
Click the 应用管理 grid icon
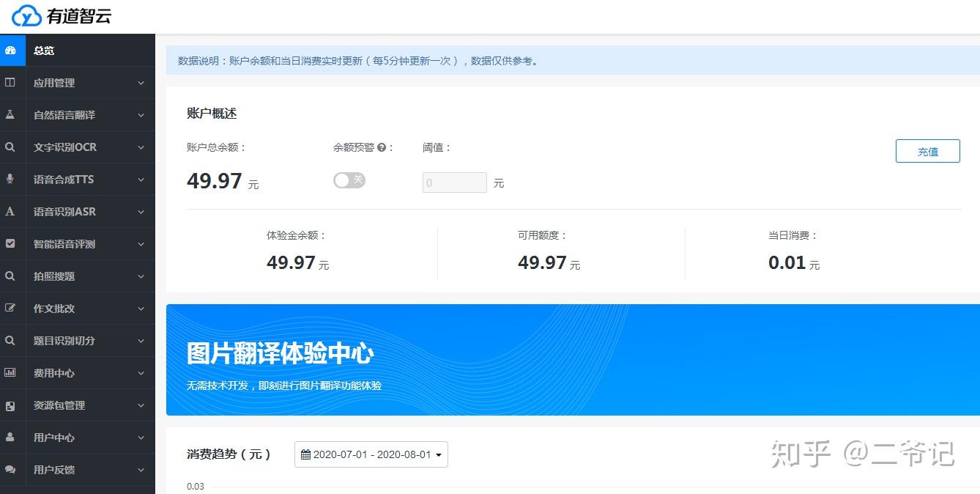(10, 83)
